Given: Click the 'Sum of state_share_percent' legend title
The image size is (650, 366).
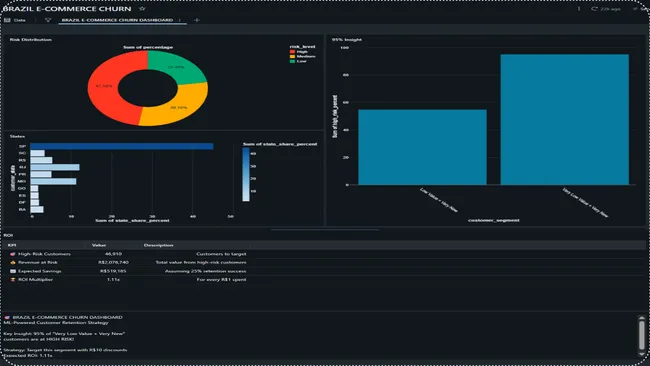Looking at the screenshot, I should (280, 144).
